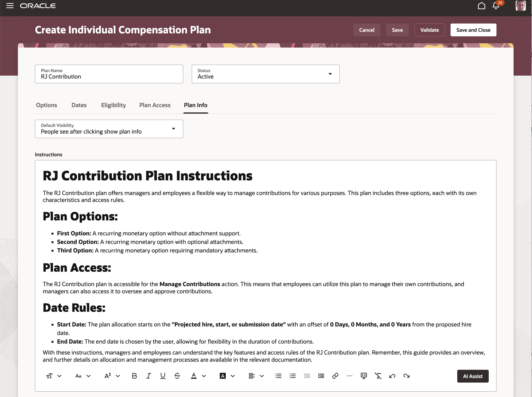Screen dimensions: 532x397
Task: Toggle bold formatting in editor toolbar
Action: pos(134,376)
